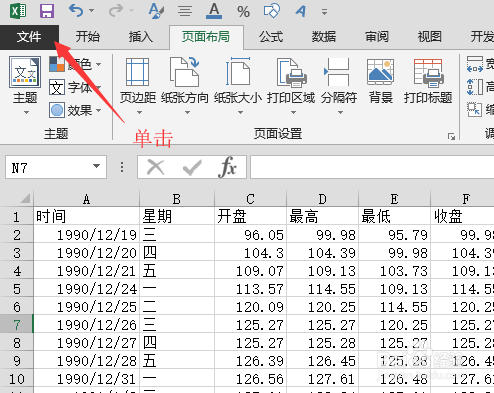Go to the 数据 tab
494x393 pixels.
324,37
